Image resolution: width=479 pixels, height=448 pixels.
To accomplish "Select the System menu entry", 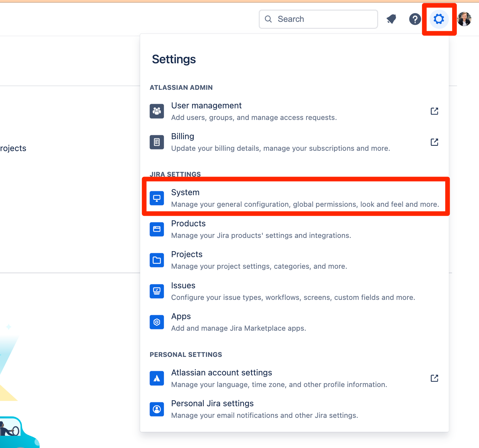I will point(185,192).
